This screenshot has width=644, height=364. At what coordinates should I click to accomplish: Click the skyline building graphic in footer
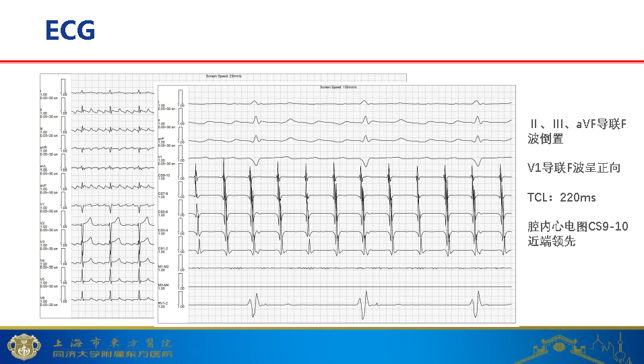click(x=579, y=347)
